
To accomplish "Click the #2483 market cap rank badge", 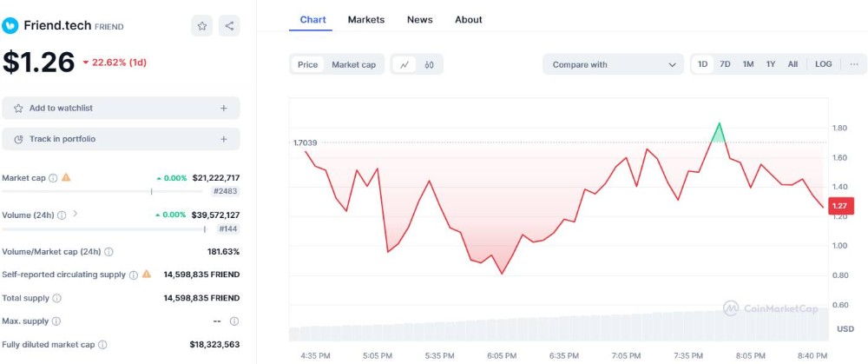I will pos(226,192).
